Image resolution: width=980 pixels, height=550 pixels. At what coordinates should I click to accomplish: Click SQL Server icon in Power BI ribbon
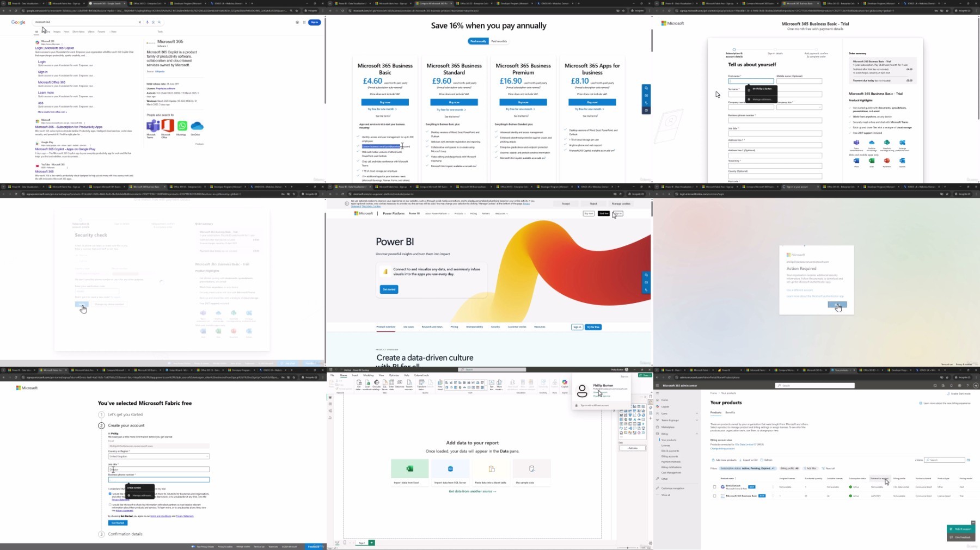pos(384,384)
